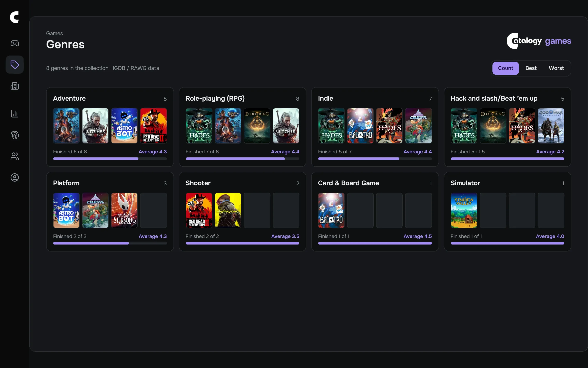Click Celeste cover in Indie card

(418, 126)
